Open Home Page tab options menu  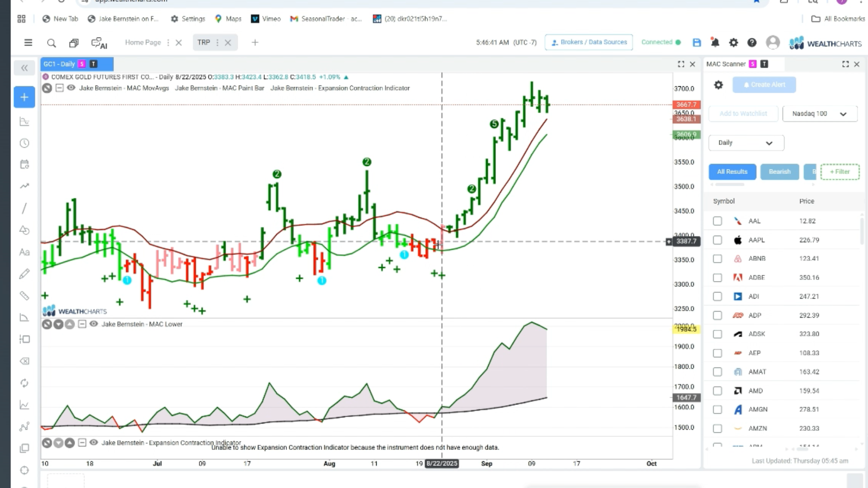(x=168, y=42)
